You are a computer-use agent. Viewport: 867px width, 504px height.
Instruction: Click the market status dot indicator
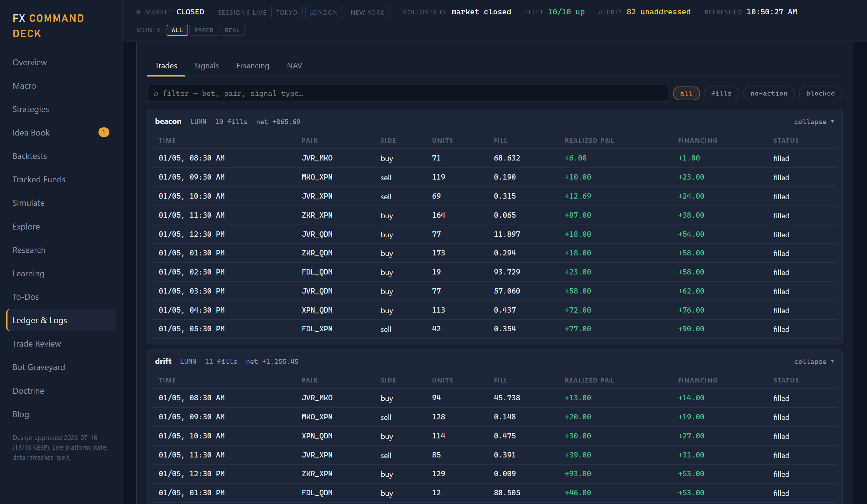point(138,12)
